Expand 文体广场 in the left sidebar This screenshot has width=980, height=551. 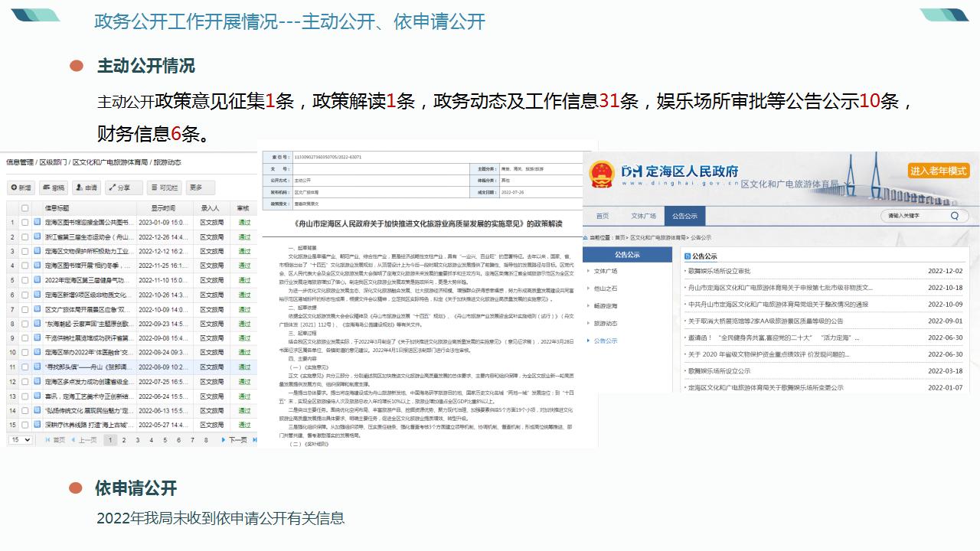pyautogui.click(x=606, y=271)
